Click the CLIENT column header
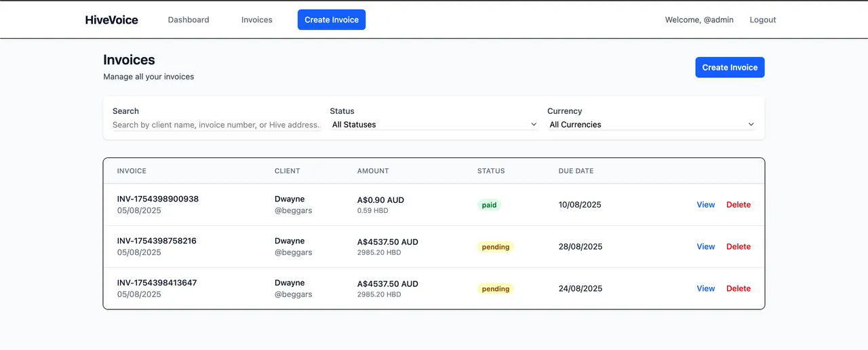 (288, 171)
